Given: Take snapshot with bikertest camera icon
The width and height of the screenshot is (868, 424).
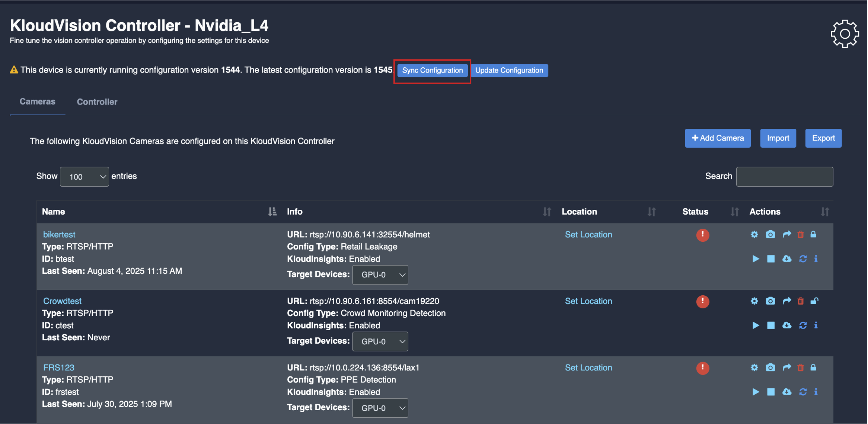Looking at the screenshot, I should pos(770,234).
